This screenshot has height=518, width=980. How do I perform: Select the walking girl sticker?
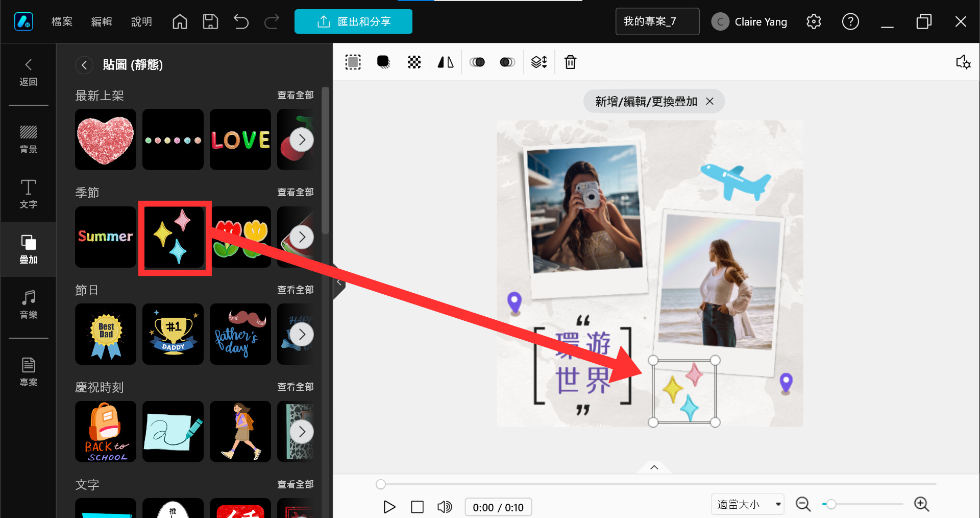click(x=240, y=432)
